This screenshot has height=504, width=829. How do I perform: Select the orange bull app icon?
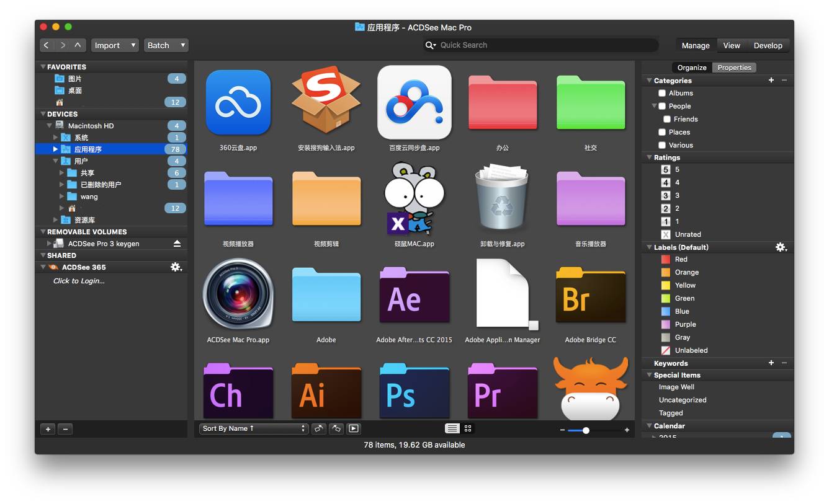pyautogui.click(x=591, y=389)
